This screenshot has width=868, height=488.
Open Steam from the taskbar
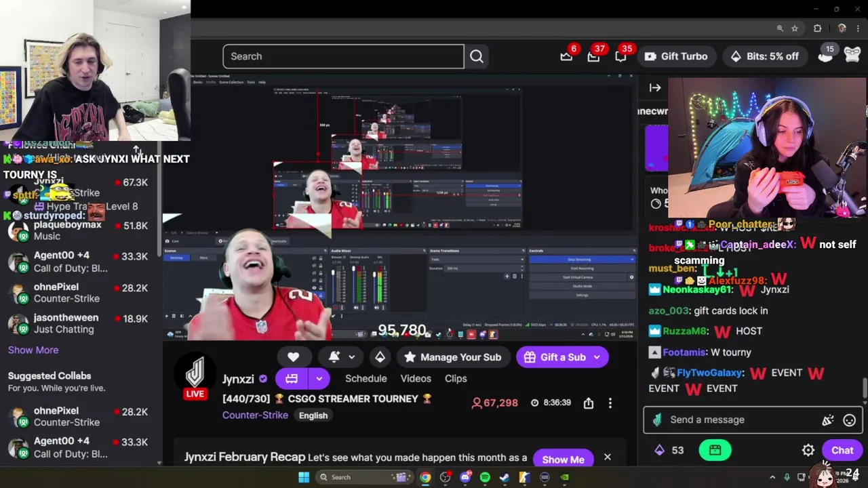(505, 477)
